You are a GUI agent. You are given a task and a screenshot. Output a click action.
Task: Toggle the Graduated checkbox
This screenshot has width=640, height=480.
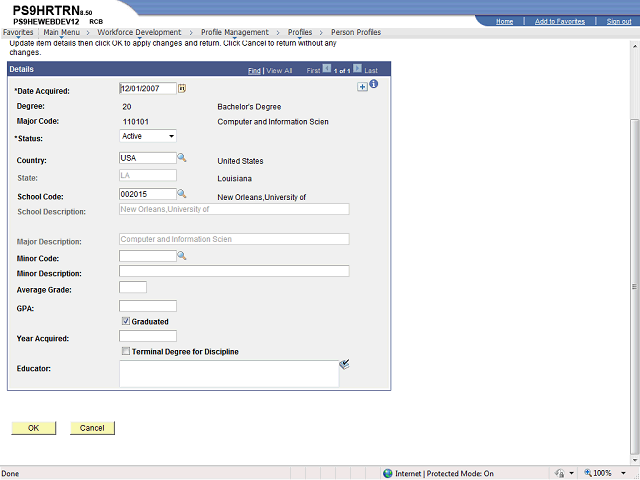126,321
